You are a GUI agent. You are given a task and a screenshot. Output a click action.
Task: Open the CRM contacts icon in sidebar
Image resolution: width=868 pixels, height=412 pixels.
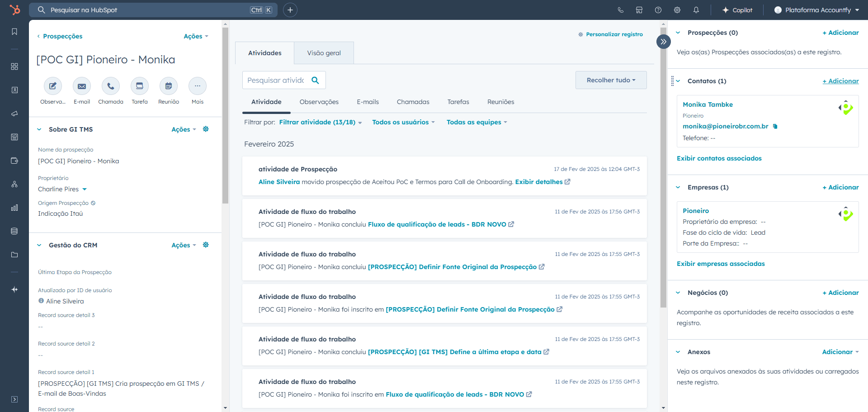tap(14, 90)
